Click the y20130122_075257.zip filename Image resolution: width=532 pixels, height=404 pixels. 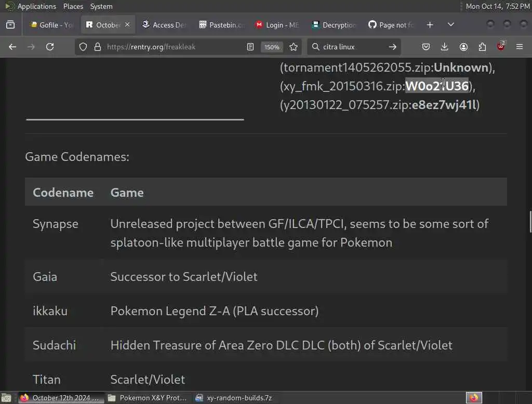pyautogui.click(x=345, y=105)
